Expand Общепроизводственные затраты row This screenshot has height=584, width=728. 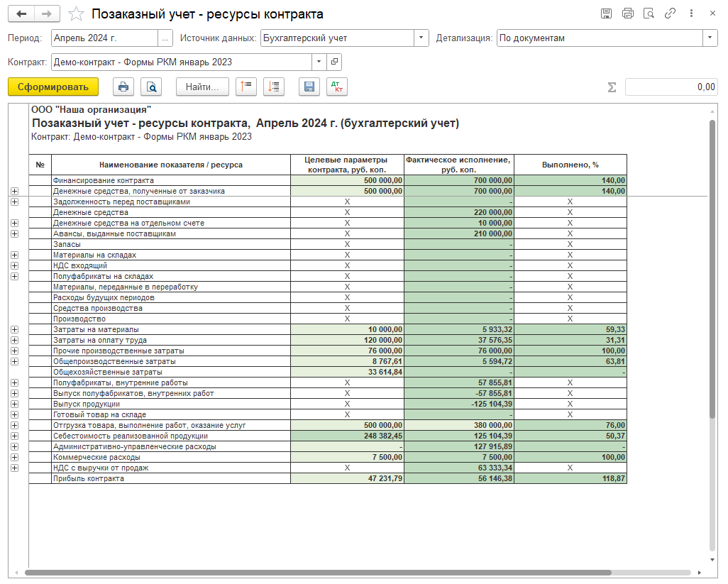(14, 362)
